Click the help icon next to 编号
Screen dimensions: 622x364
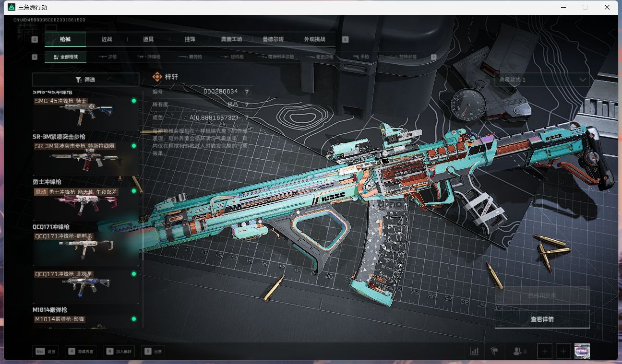(247, 92)
